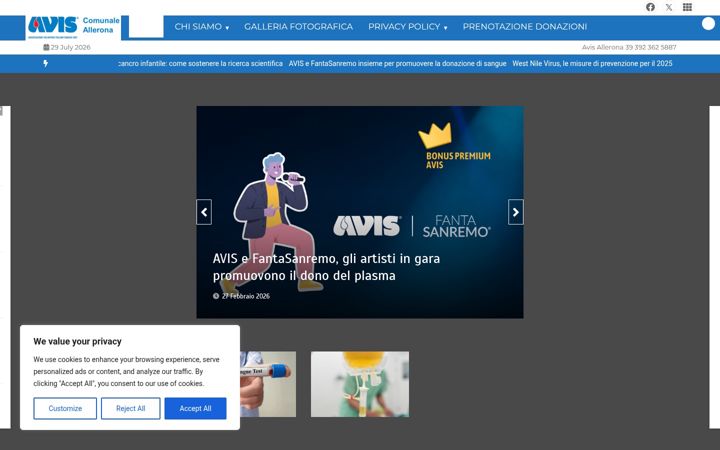Open the PRIVACY POLICY menu
The height and width of the screenshot is (450, 720).
[404, 27]
